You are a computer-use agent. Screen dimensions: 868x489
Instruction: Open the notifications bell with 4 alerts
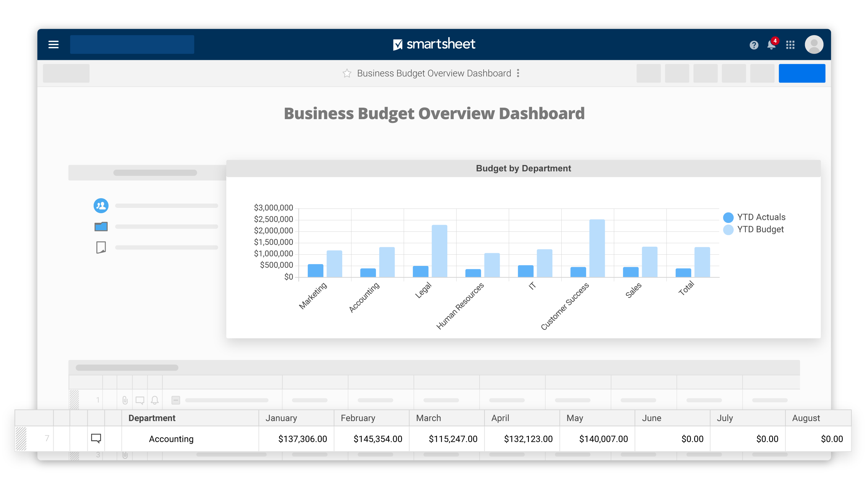(x=771, y=44)
